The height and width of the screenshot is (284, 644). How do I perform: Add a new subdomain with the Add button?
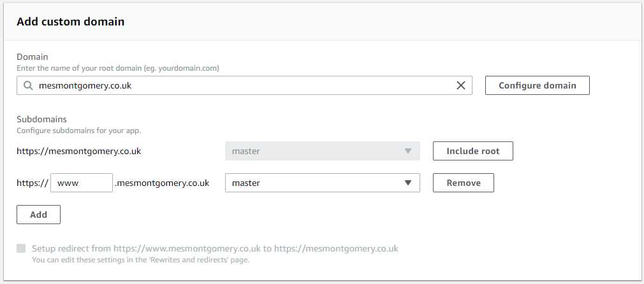[x=38, y=215]
